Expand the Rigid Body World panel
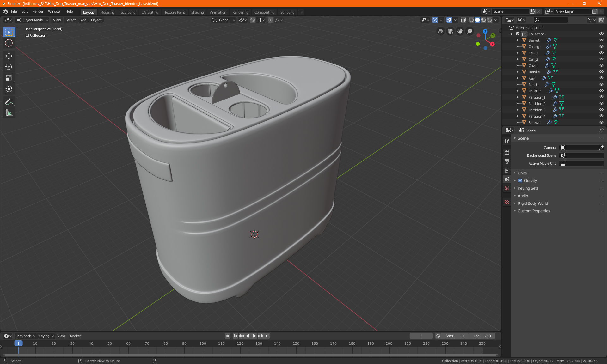Screen dimensions: 607x364 tap(533, 203)
